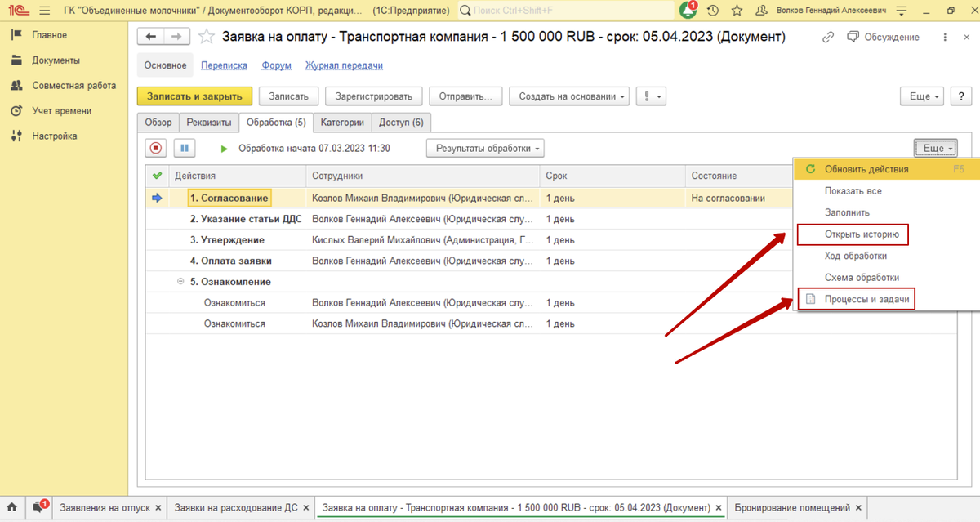This screenshot has width=980, height=522.
Task: Select 'Процессы и задачи' menu item
Action: [866, 300]
